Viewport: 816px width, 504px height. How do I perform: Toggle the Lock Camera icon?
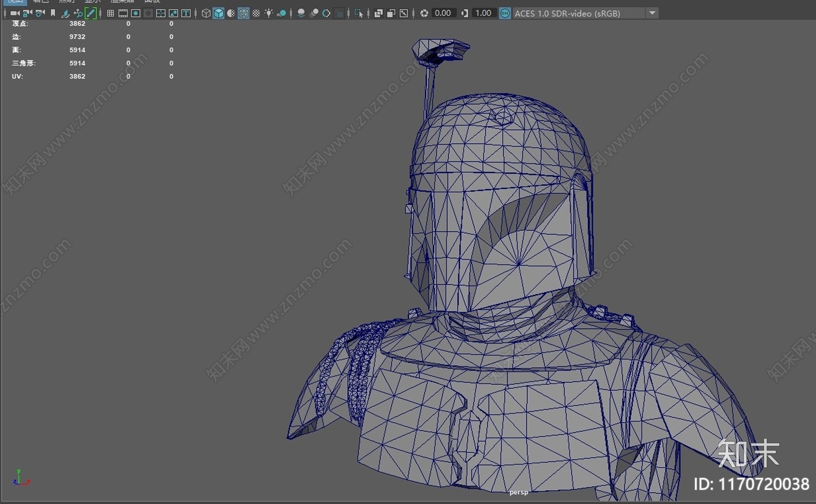click(x=28, y=13)
